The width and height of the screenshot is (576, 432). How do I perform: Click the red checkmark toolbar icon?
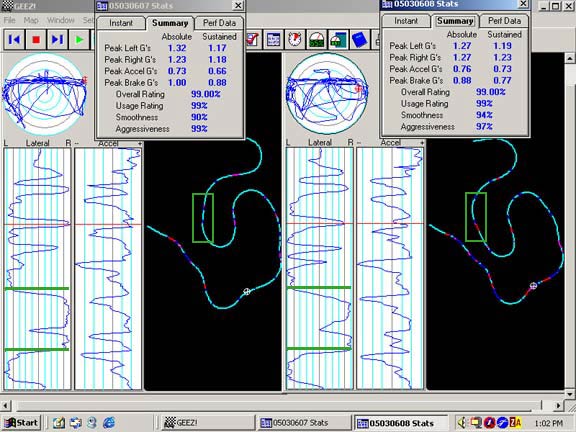pos(253,39)
